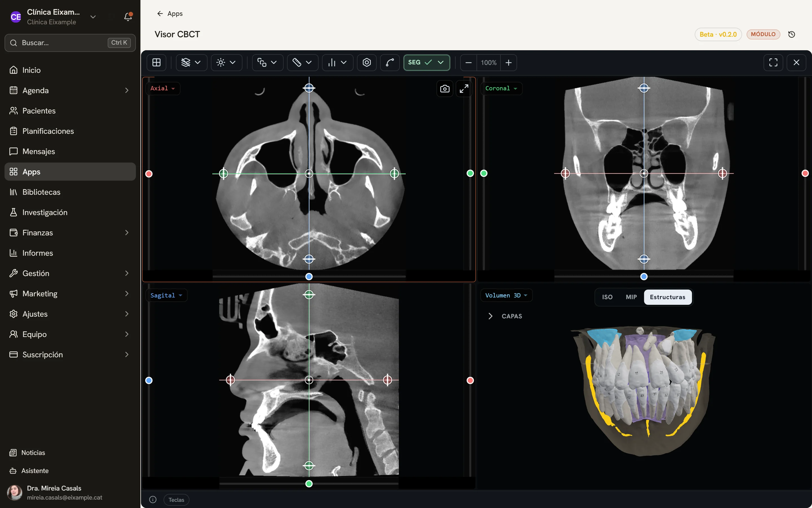Open the Sagital view dropdown
Image resolution: width=812 pixels, height=508 pixels.
coord(166,295)
